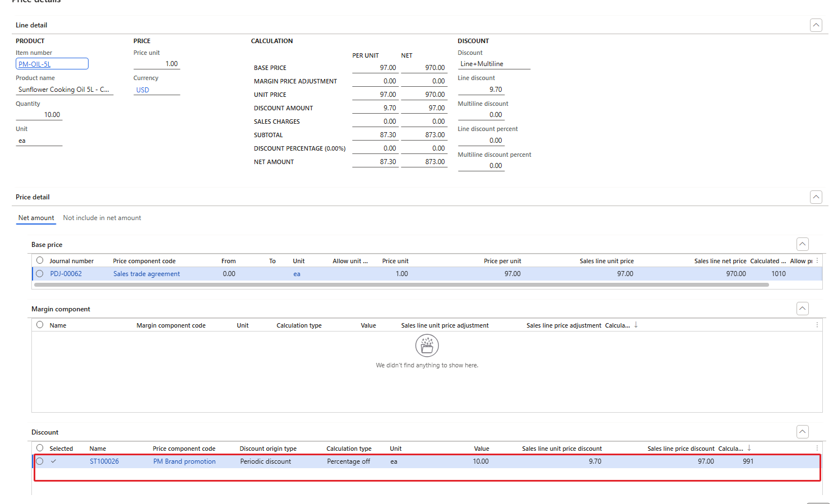This screenshot has width=838, height=504.
Task: Open Margin component grid column options menu
Action: pyautogui.click(x=817, y=325)
